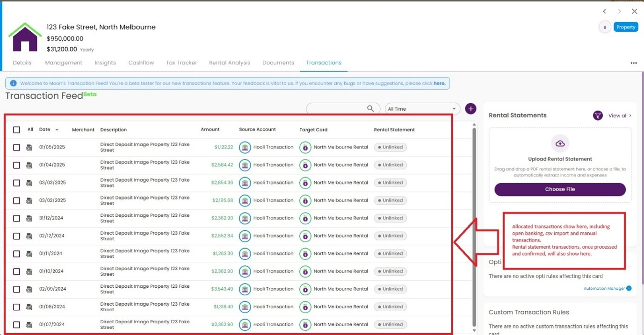This screenshot has height=335, width=644.
Task: Go to next property with right chevron
Action: [x=619, y=11]
